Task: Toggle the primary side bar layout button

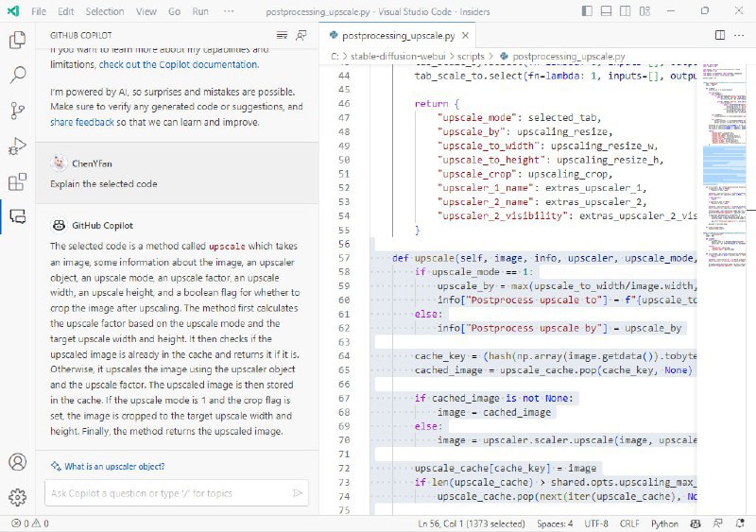Action: click(x=588, y=11)
